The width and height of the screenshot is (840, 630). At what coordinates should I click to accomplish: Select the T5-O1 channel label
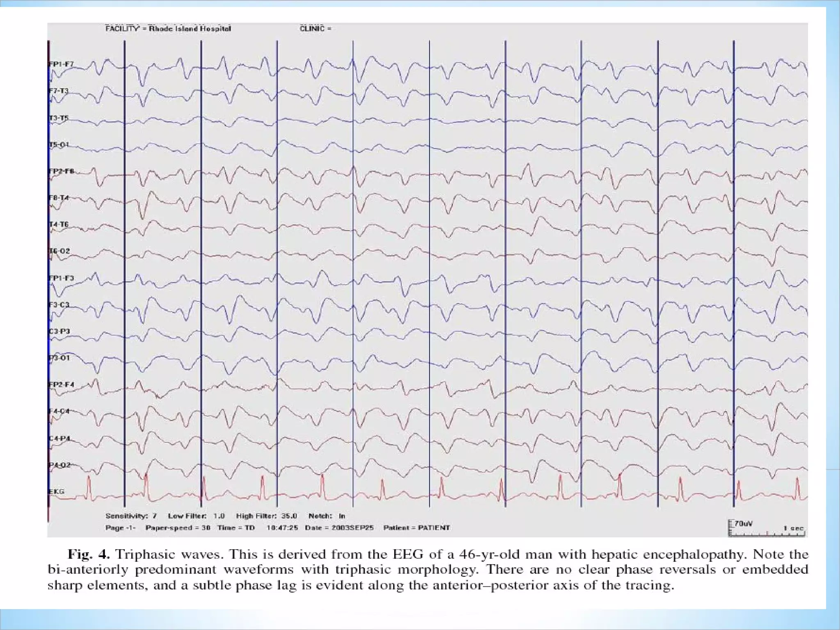[x=59, y=145]
